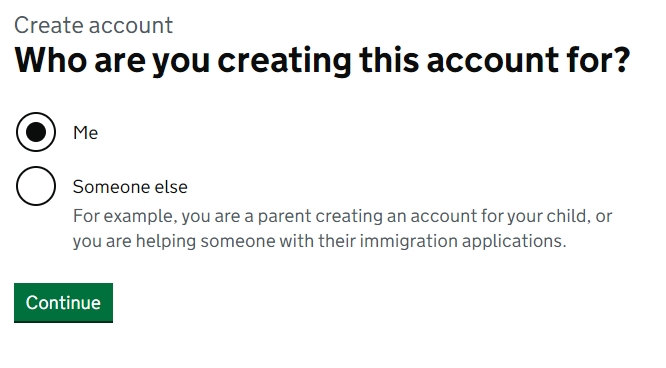Image resolution: width=666 pixels, height=368 pixels.
Task: Click the "Who are you creating this account for?" heading
Action: click(x=322, y=60)
